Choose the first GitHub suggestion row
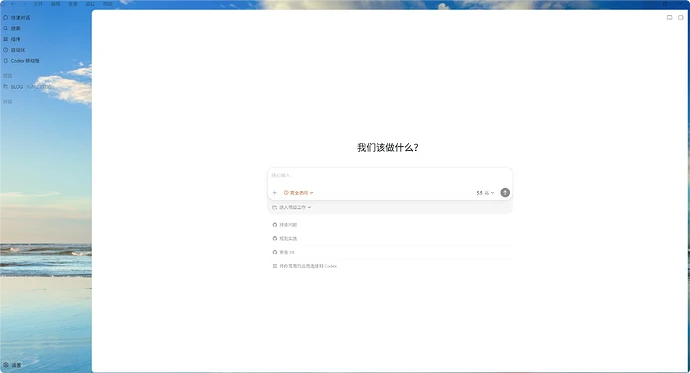 point(390,225)
